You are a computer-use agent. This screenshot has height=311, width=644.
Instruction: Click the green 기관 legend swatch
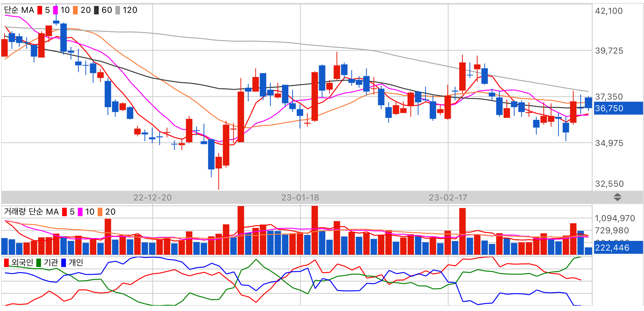[x=38, y=262]
